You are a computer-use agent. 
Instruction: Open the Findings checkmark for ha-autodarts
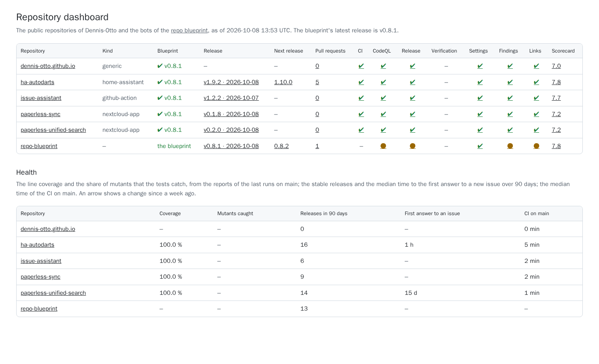510,82
